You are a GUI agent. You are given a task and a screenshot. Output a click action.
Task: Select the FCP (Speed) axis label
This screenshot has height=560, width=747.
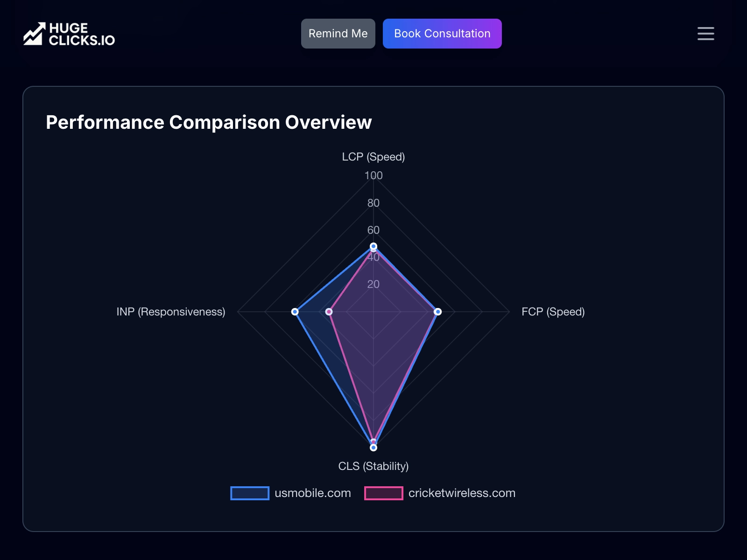553,312
